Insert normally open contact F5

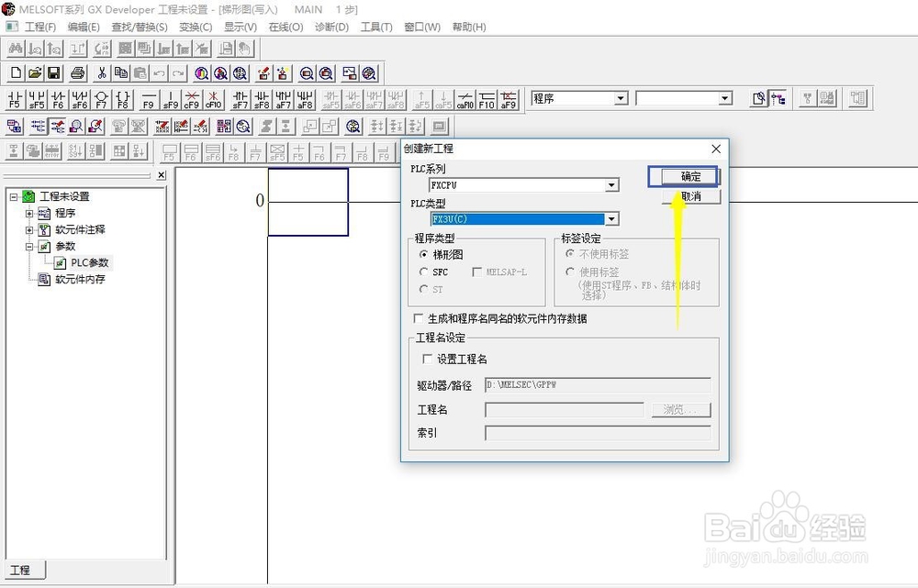point(15,99)
